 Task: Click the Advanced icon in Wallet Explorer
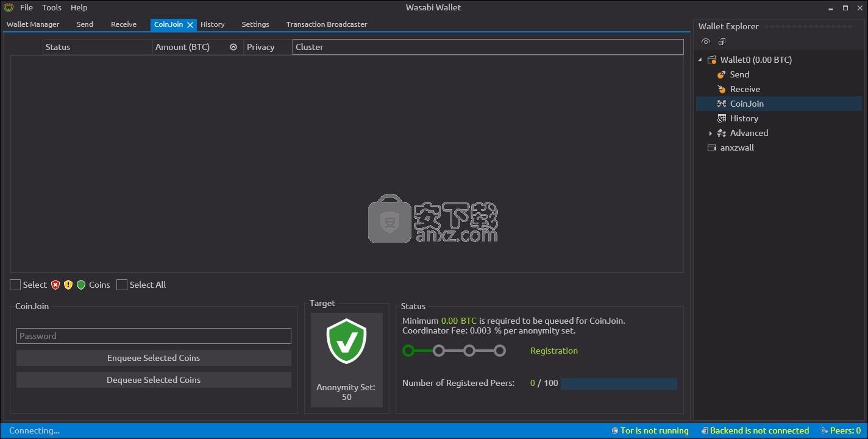click(722, 133)
